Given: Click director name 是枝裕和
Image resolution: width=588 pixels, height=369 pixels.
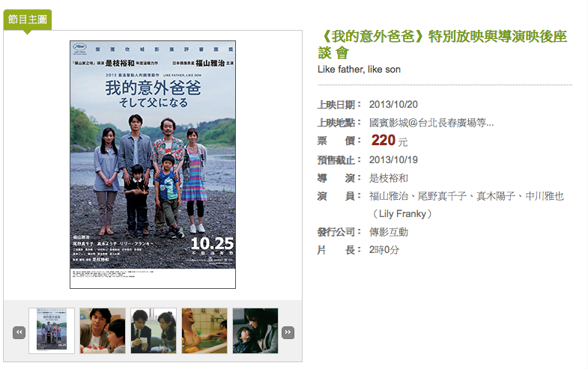Looking at the screenshot, I should (389, 178).
